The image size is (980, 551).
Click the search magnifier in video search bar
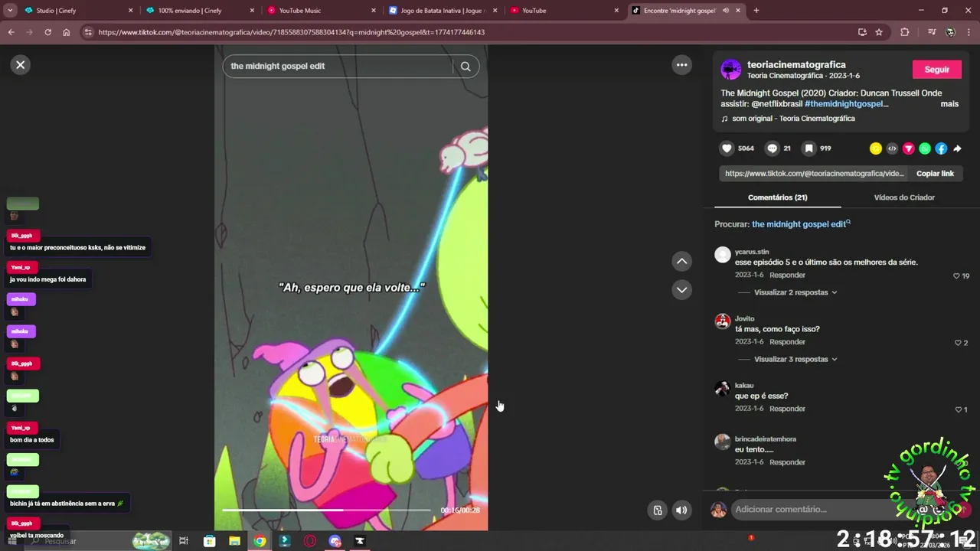pyautogui.click(x=465, y=66)
